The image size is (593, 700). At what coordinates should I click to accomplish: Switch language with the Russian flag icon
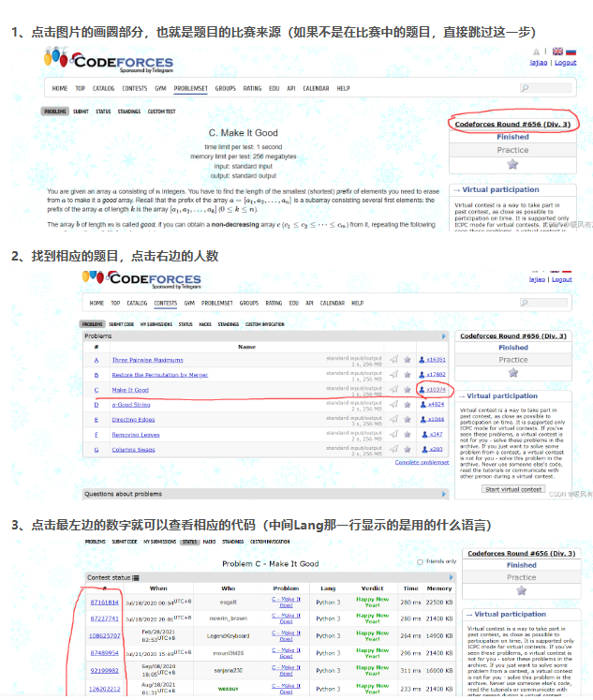pyautogui.click(x=571, y=52)
